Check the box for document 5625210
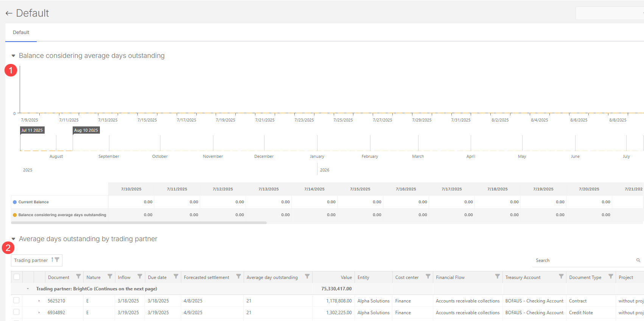This screenshot has height=321, width=644. [16, 301]
